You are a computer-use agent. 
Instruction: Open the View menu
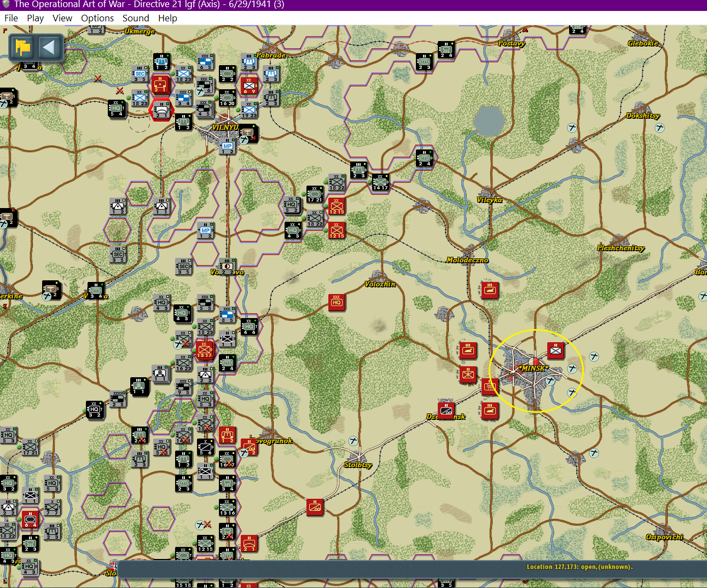(x=62, y=18)
